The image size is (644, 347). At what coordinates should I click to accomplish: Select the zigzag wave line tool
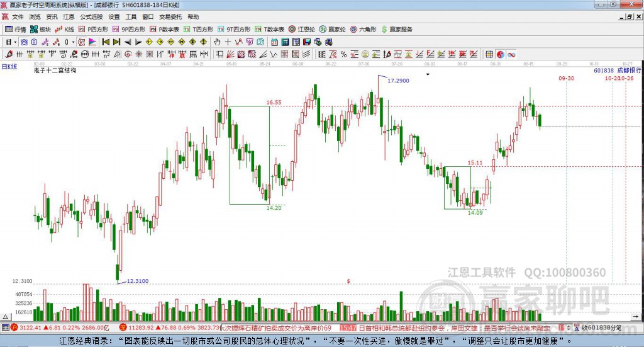click(x=273, y=54)
